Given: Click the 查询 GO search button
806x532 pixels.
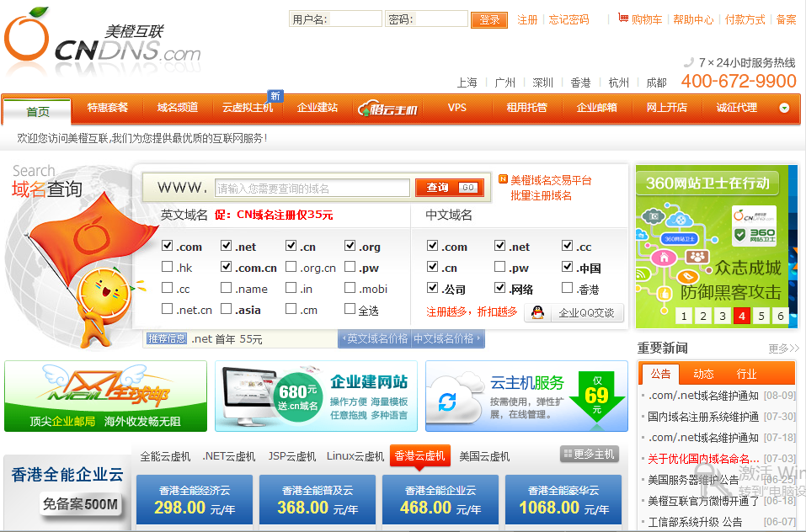Looking at the screenshot, I should (450, 188).
